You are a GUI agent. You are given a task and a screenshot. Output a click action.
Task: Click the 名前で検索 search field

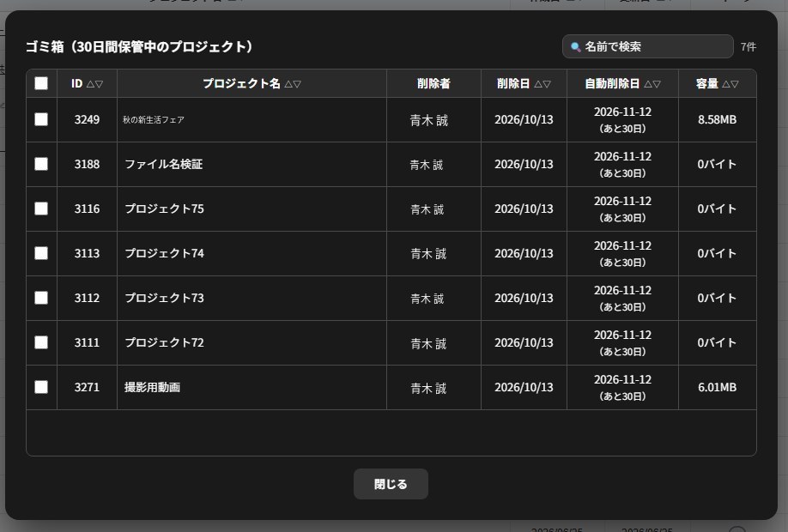[648, 46]
